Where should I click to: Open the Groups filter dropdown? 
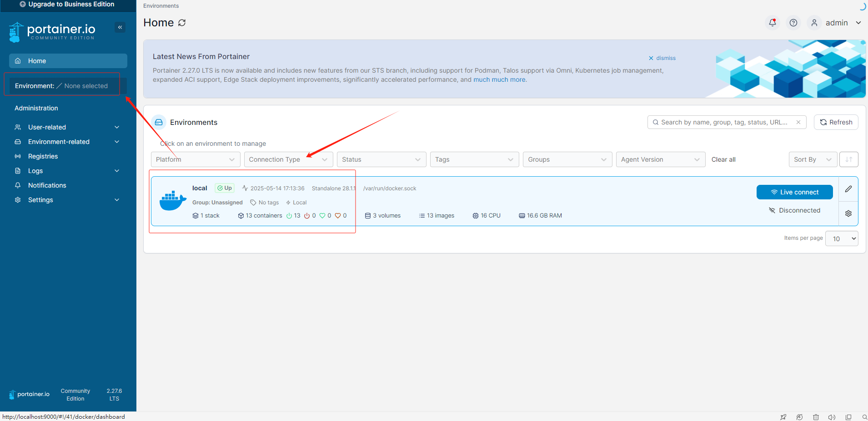567,159
